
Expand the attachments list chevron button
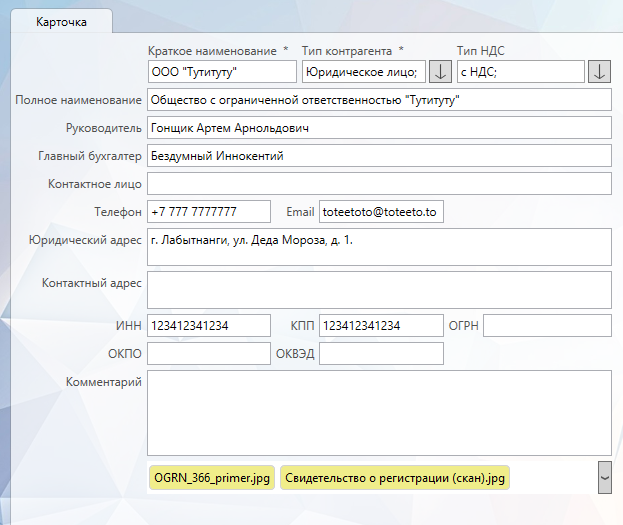(604, 477)
